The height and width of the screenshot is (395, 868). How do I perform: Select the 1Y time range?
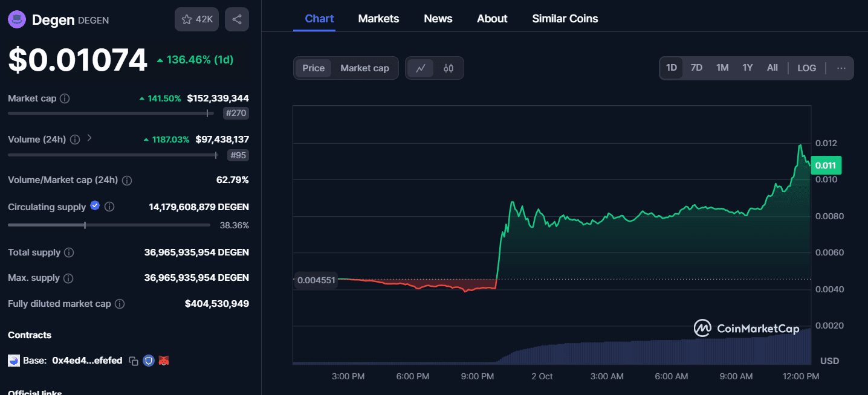click(747, 68)
